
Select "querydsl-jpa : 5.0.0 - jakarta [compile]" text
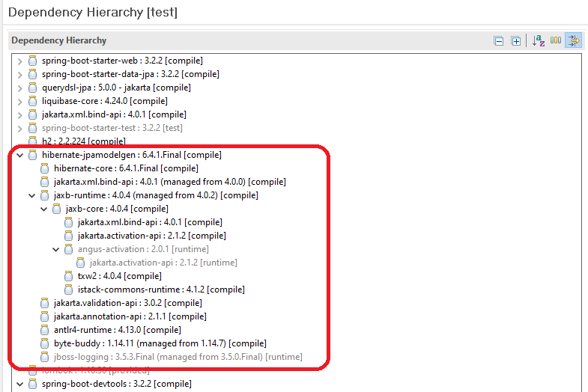116,88
